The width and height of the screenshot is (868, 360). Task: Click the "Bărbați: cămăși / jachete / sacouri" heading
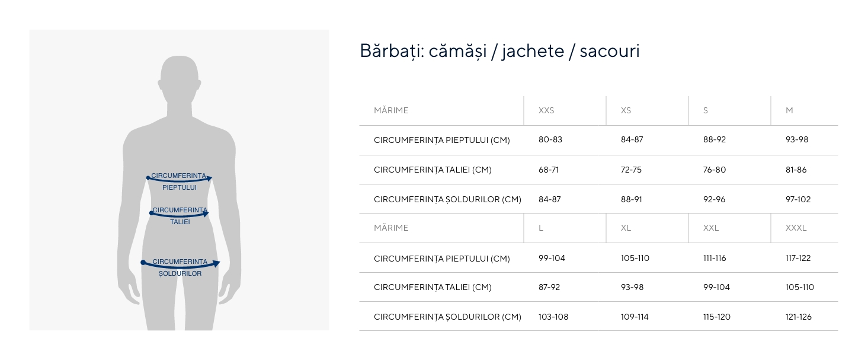coord(499,51)
